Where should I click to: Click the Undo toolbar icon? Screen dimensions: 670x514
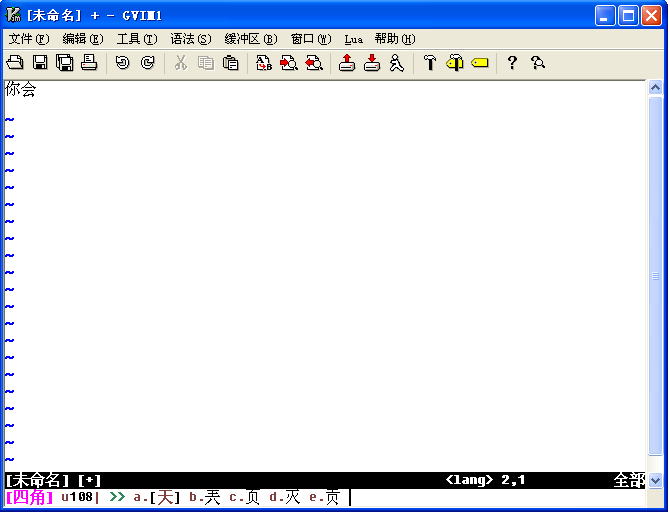[123, 63]
